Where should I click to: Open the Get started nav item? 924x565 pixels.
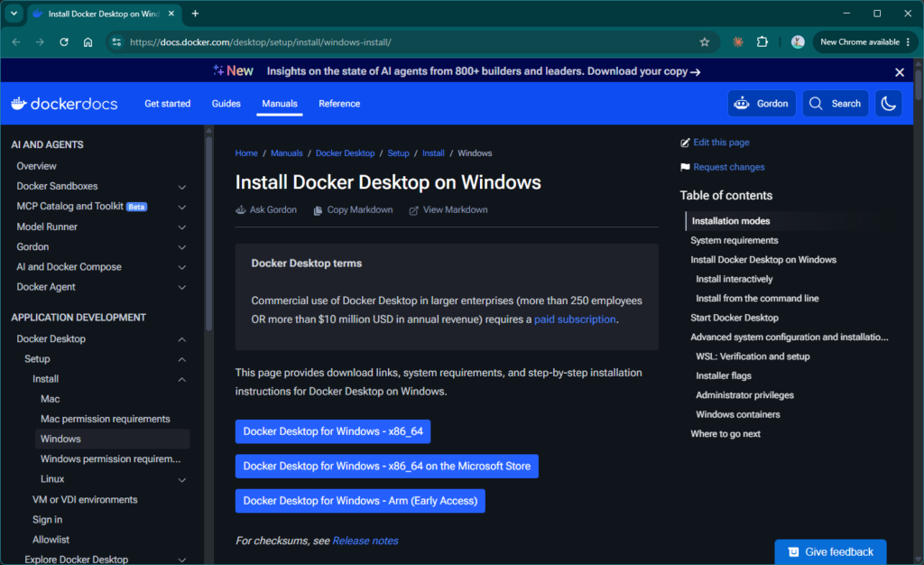(167, 104)
